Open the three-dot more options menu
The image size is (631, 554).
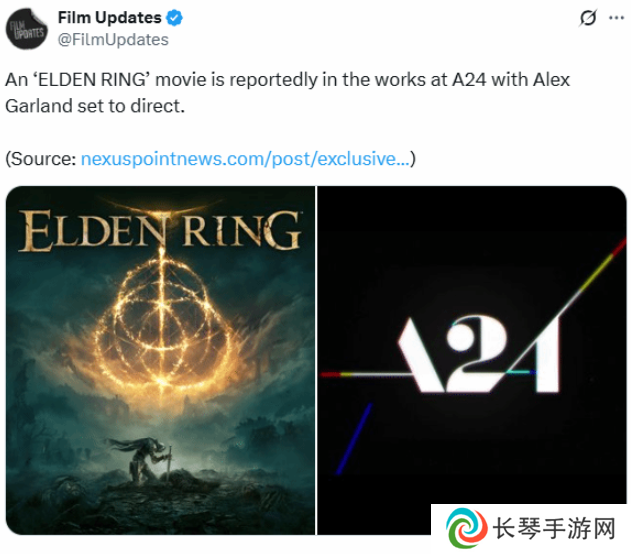(x=616, y=18)
